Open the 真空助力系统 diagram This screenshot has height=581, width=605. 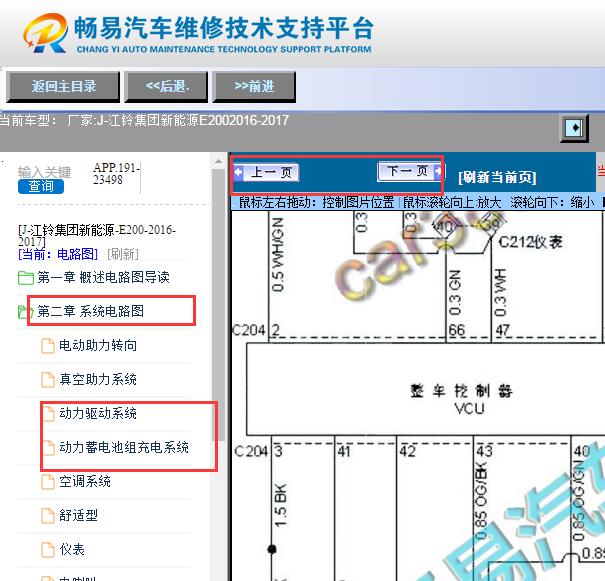(98, 379)
